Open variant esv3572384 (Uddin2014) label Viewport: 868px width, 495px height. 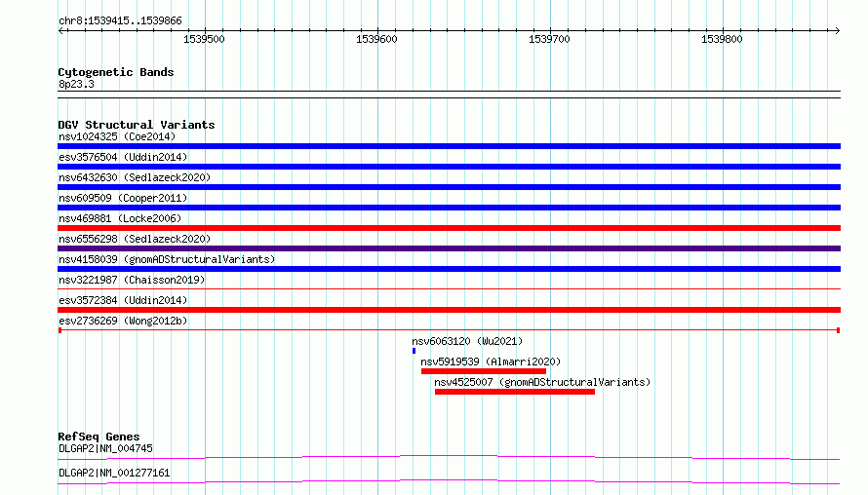coord(123,300)
